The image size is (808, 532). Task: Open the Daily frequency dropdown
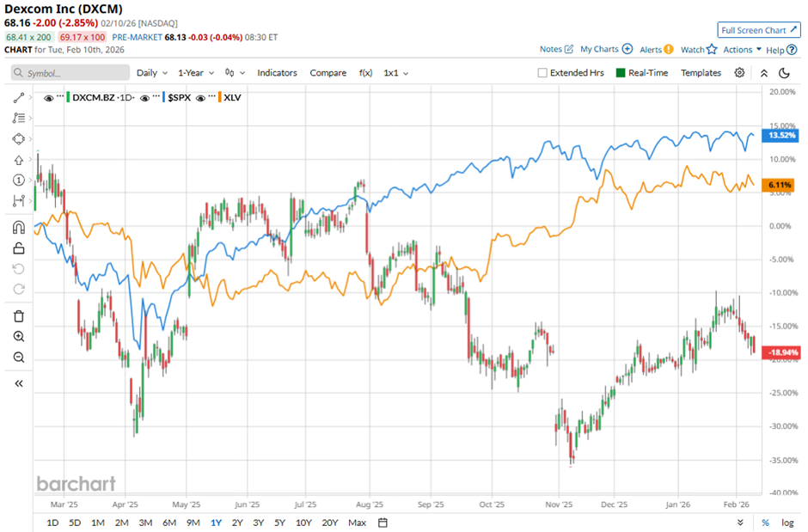click(x=151, y=73)
